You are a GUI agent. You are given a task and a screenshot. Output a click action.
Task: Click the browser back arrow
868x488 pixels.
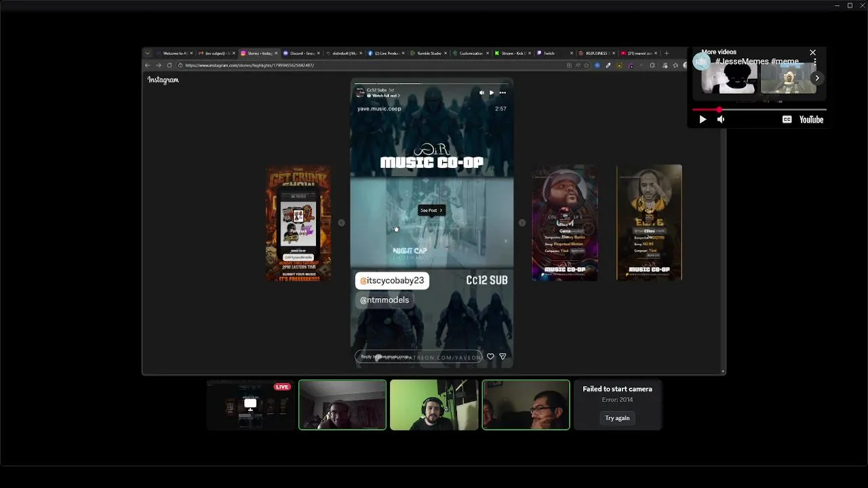pos(147,65)
